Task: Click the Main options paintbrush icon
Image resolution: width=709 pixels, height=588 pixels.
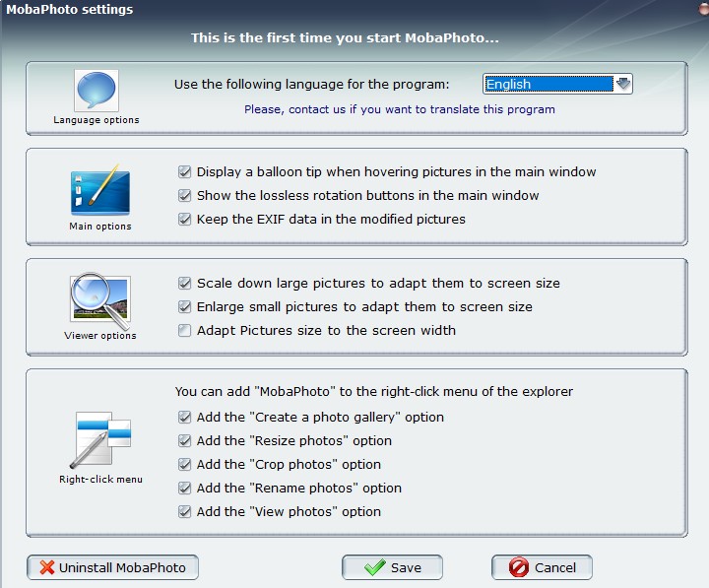Action: 100,190
